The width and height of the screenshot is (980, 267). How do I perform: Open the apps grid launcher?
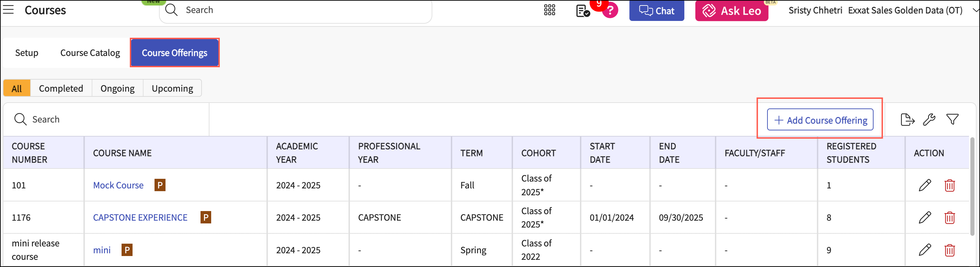point(549,10)
